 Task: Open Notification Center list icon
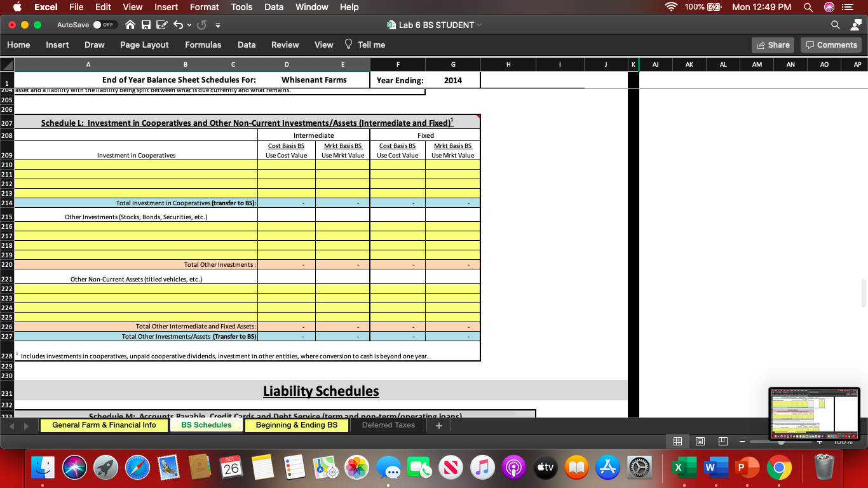tap(848, 7)
